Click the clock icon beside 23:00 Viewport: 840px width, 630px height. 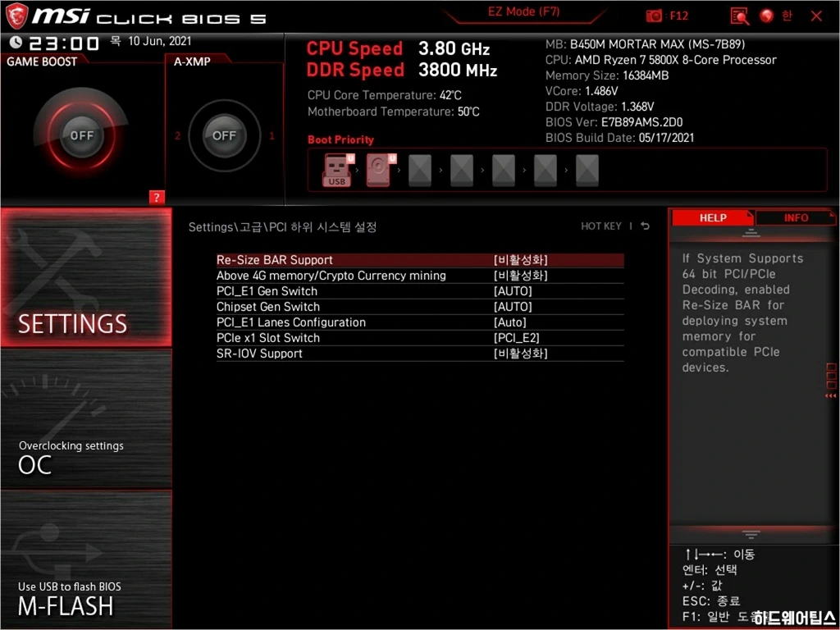(16, 42)
